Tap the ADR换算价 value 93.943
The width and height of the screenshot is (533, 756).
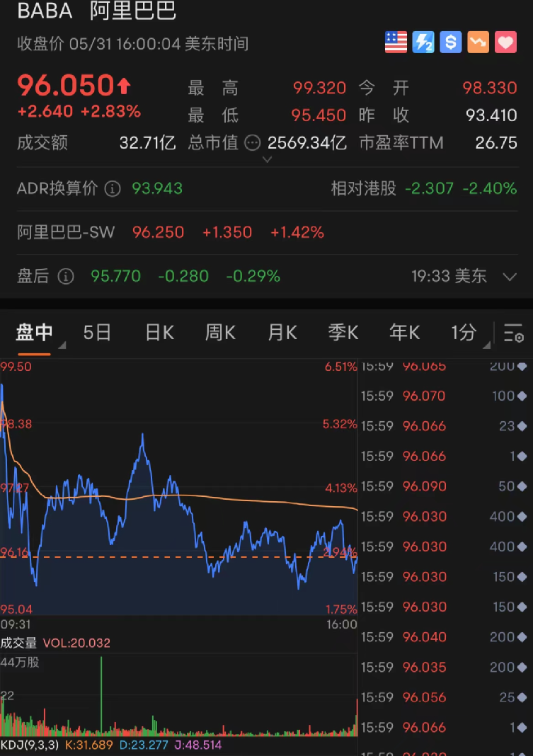click(x=157, y=188)
